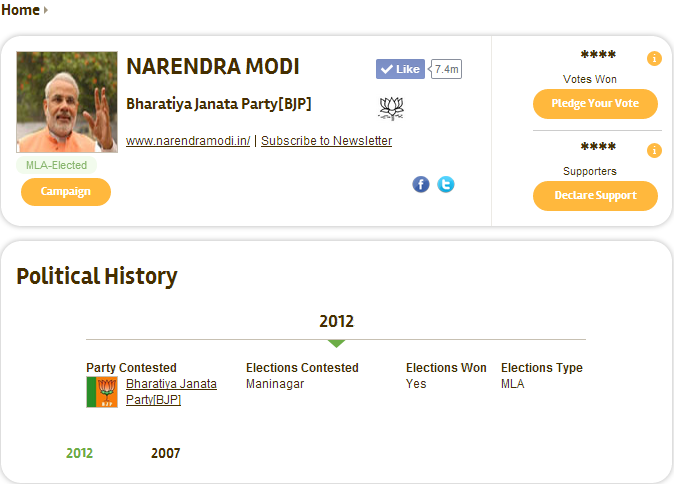Click the Facebook Like checkmark button
This screenshot has height=484, width=674.
(400, 69)
